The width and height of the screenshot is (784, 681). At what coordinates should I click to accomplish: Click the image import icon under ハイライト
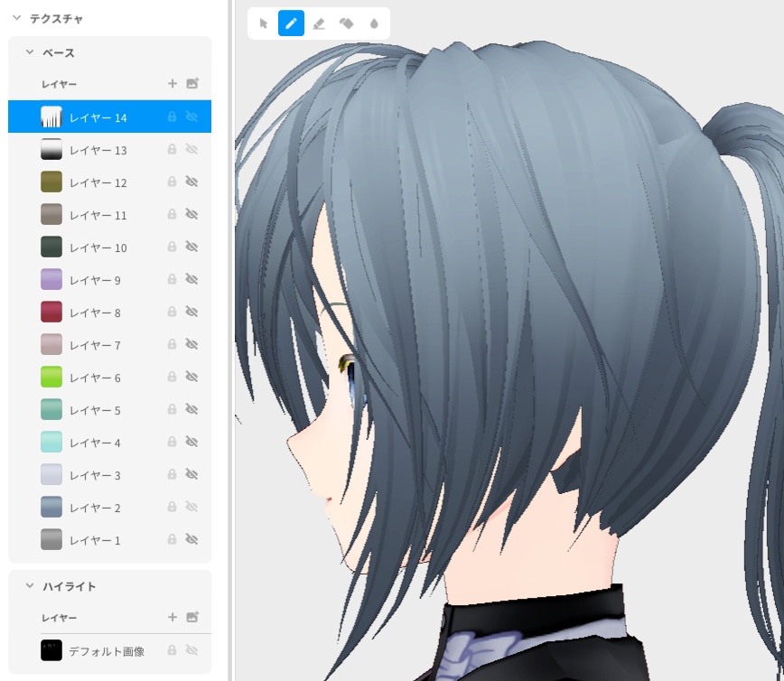(x=192, y=617)
